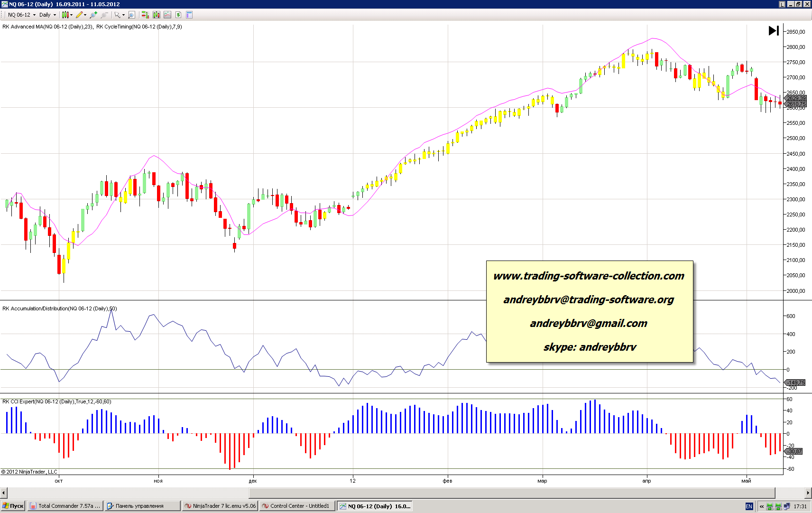Click the horizontal scrollbar right arrow
The width and height of the screenshot is (812, 513).
pyautogui.click(x=808, y=493)
